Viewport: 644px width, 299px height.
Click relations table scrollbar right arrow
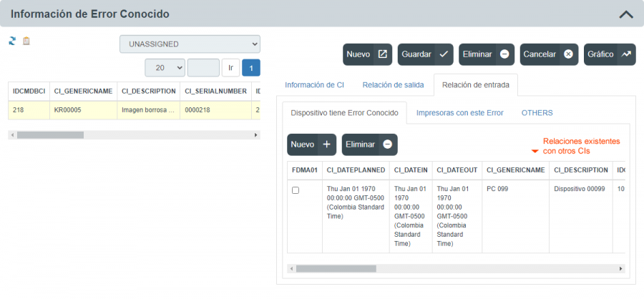[621, 269]
